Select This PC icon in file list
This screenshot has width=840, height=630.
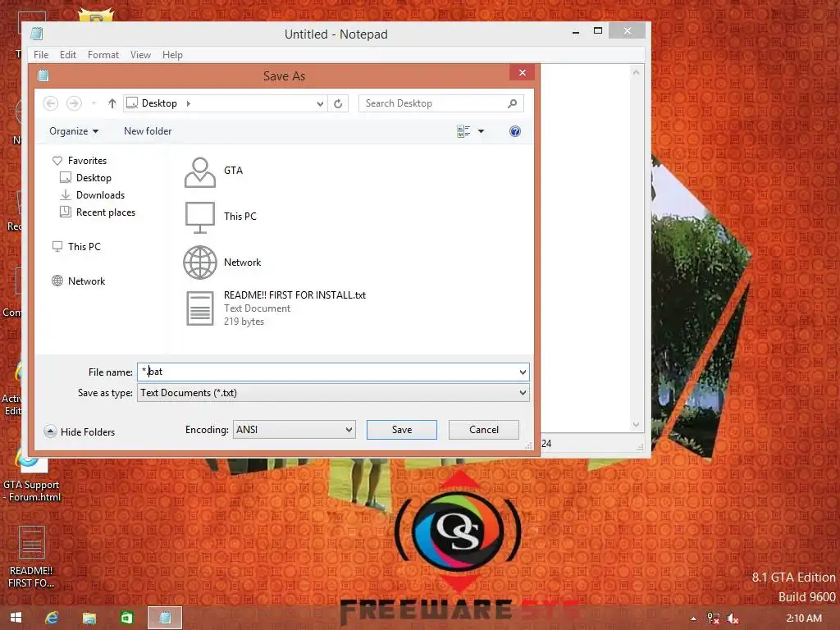click(200, 217)
